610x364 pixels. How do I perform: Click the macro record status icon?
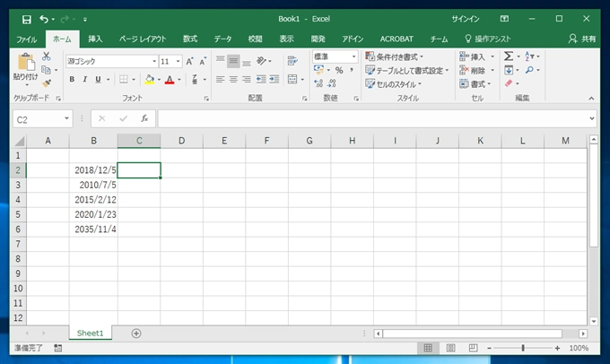click(x=58, y=348)
